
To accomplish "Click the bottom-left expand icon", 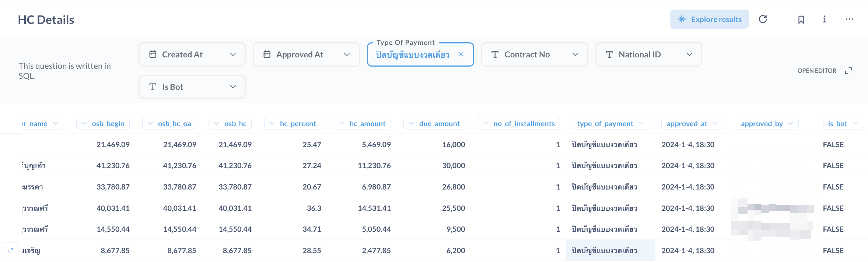I will (x=11, y=250).
